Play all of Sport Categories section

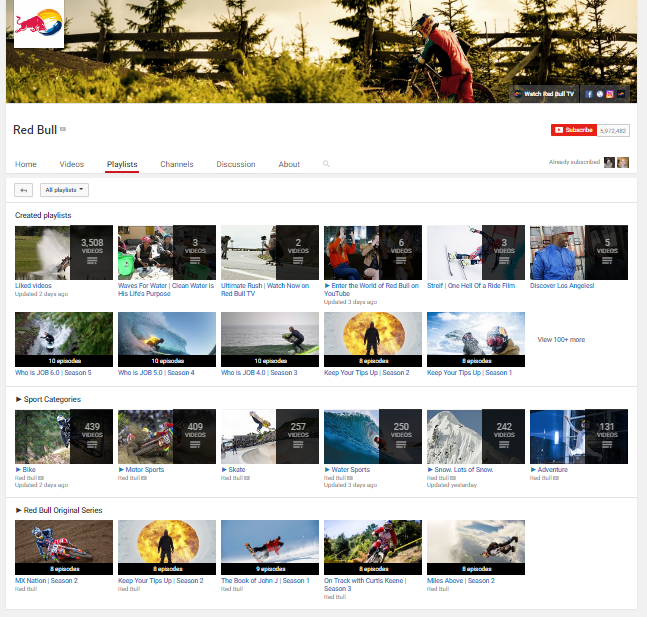(x=48, y=399)
